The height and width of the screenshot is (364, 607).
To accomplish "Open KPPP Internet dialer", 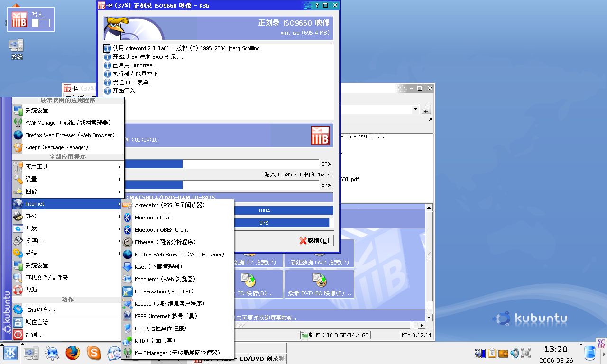I will pos(178,316).
